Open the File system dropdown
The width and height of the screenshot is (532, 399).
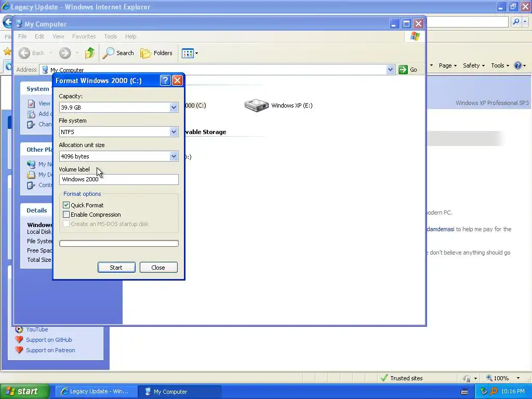point(174,132)
